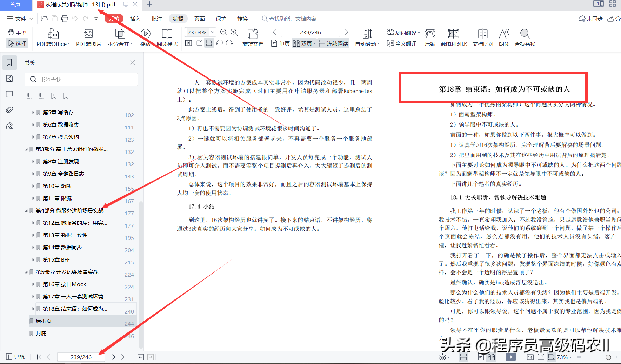Collapse the 第4部分 微服务进阶场景实战 bookmark
Screen dimensions: 621x364
pyautogui.click(x=26, y=211)
